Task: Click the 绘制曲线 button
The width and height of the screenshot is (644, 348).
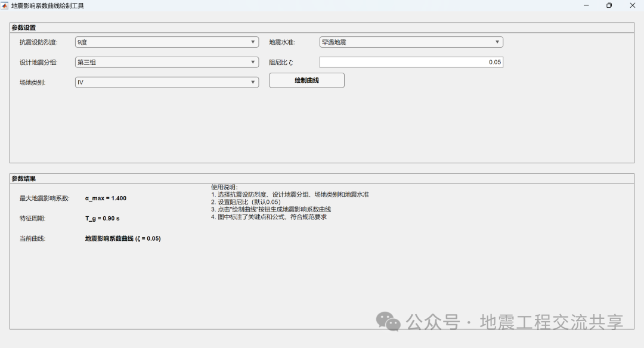Action: (307, 80)
